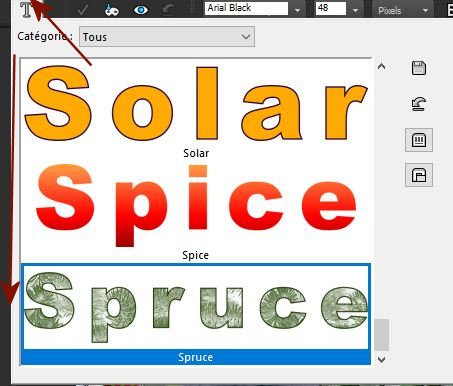The height and width of the screenshot is (386, 453).
Task: Select the Solar text preset
Action: 196,109
